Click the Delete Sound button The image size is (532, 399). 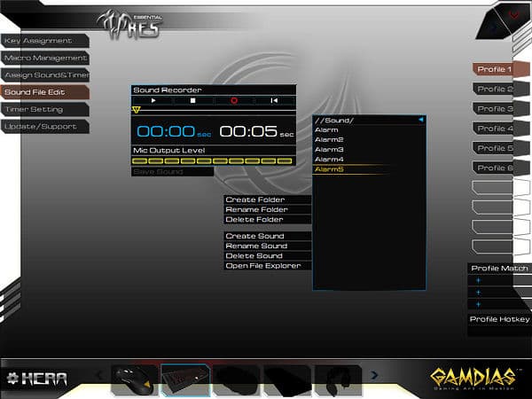[268, 255]
